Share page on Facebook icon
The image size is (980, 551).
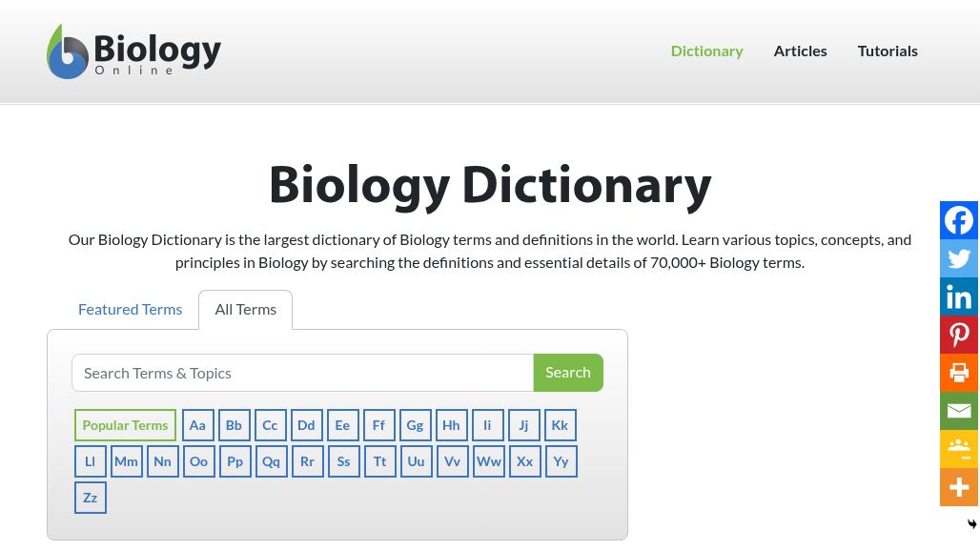pos(959,220)
